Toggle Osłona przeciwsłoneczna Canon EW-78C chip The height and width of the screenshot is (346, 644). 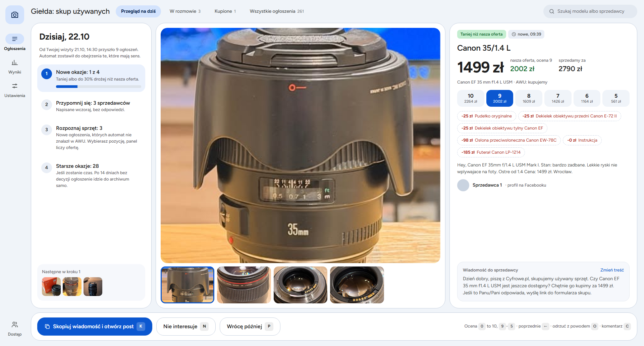pyautogui.click(x=509, y=140)
